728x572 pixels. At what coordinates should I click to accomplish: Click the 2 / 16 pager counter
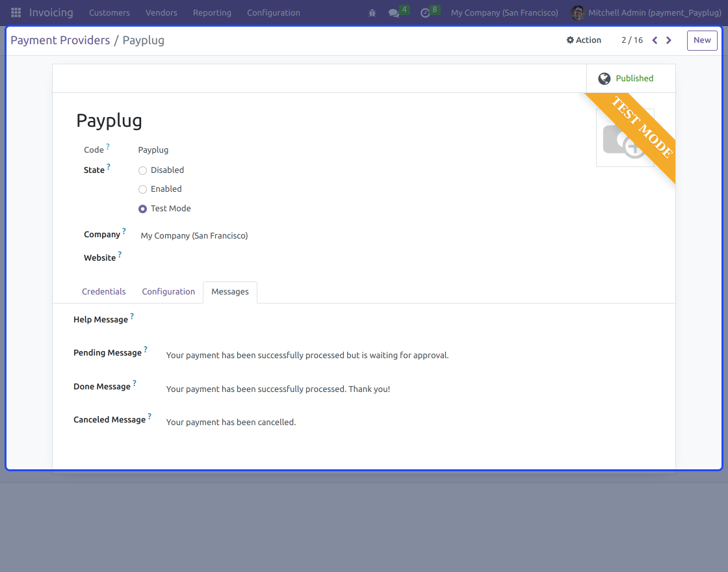tap(632, 40)
